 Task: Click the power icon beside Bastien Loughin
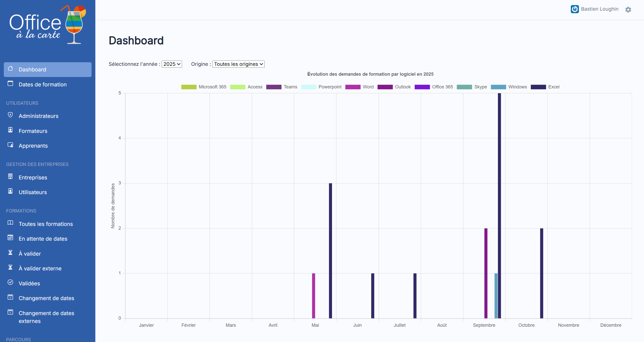(x=575, y=9)
